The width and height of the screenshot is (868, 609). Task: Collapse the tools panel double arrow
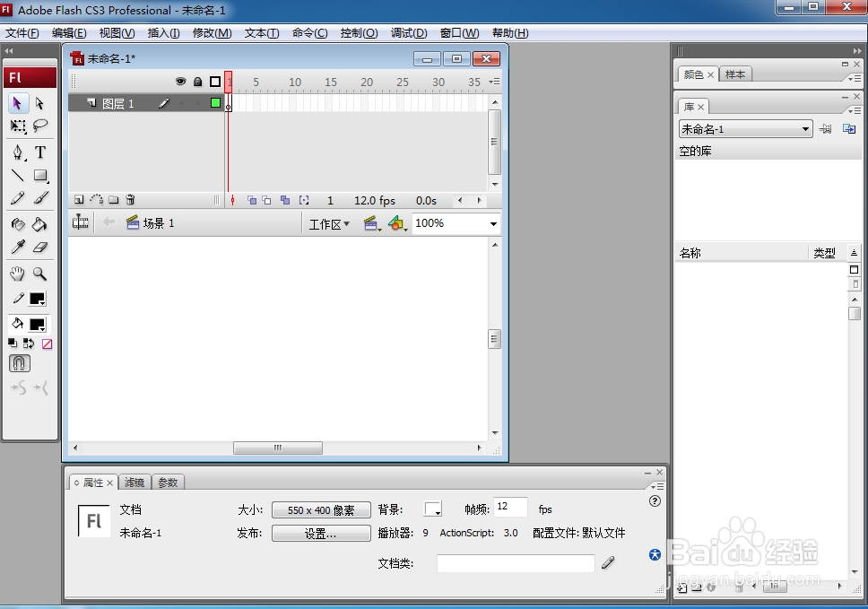[9, 50]
